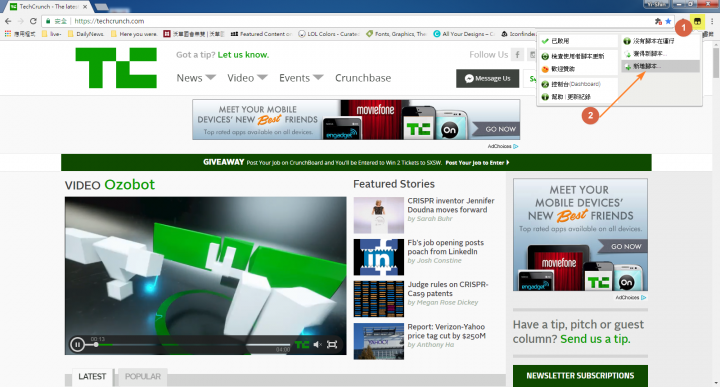The image size is (720, 387).
Task: Click 沒有腳本在運行 status entry
Action: coord(660,41)
